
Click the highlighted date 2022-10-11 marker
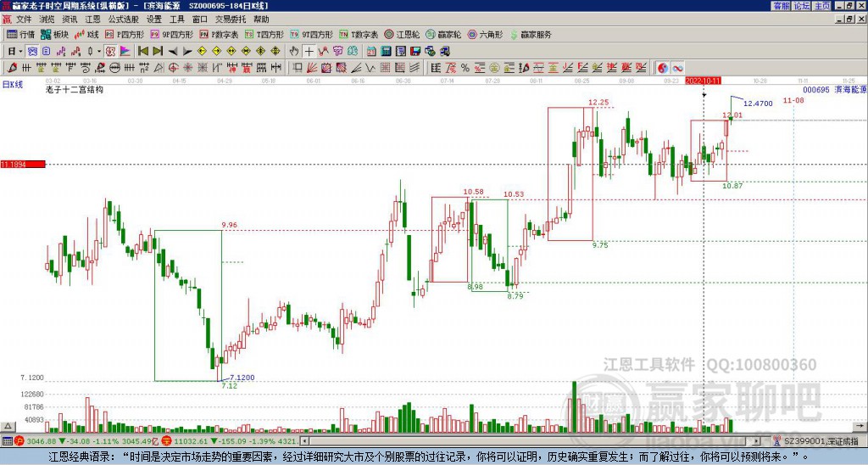tap(703, 81)
